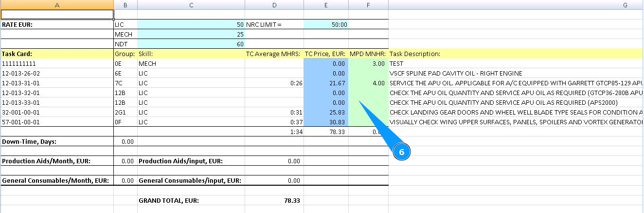
Task: Select TC price total 78.33 in column E
Action: [326, 132]
